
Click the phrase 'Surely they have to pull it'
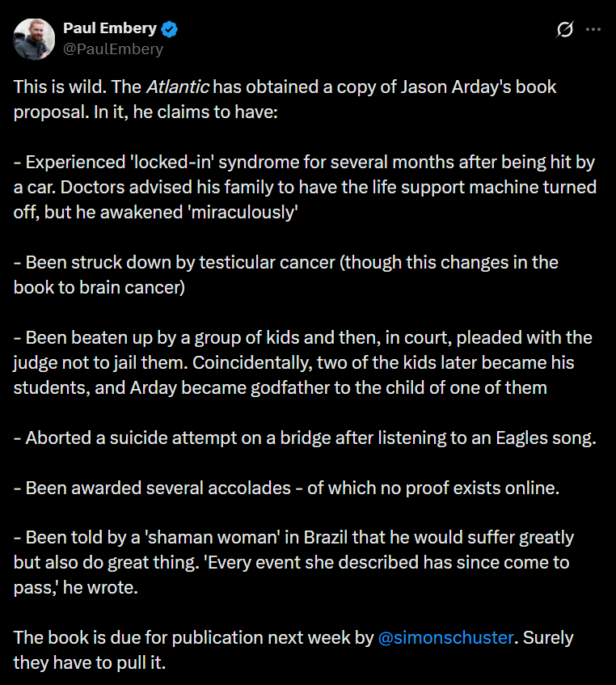coord(293,650)
